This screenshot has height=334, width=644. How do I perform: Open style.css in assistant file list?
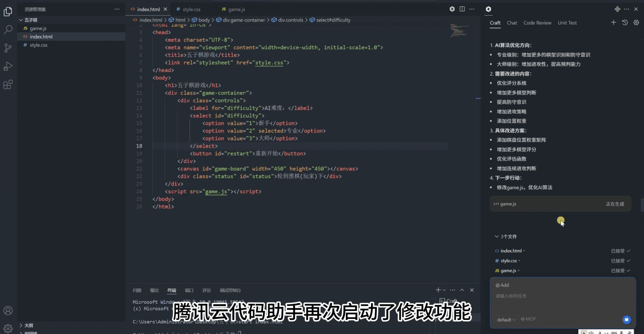coord(508,261)
